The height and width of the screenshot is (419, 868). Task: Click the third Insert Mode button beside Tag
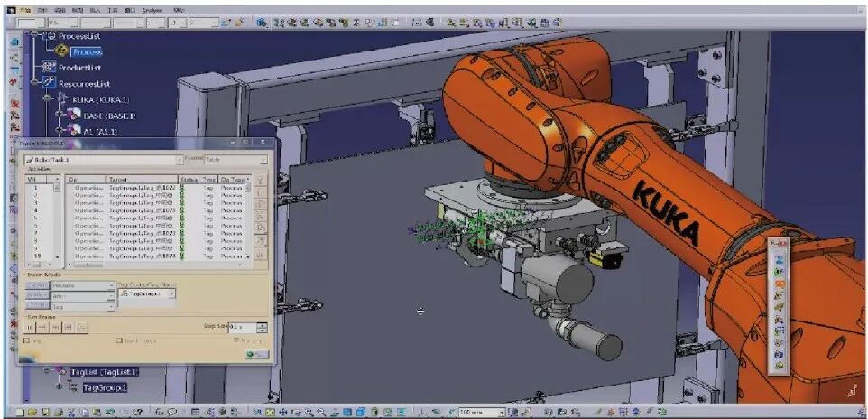[36, 306]
